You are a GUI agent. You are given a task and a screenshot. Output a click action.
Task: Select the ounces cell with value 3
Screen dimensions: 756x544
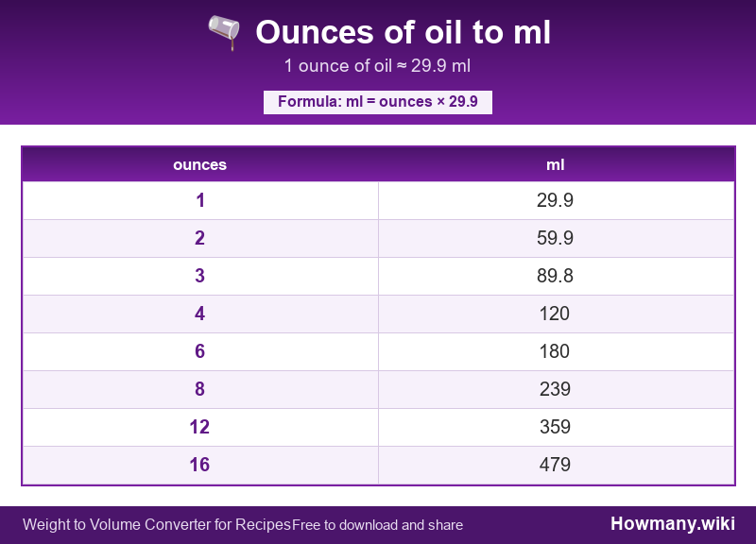pyautogui.click(x=200, y=276)
